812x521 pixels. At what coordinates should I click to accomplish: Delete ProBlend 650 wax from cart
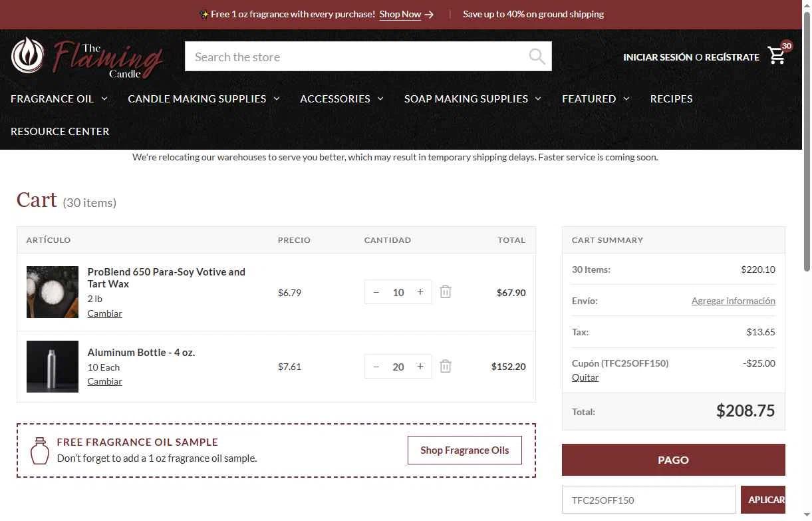pyautogui.click(x=446, y=292)
